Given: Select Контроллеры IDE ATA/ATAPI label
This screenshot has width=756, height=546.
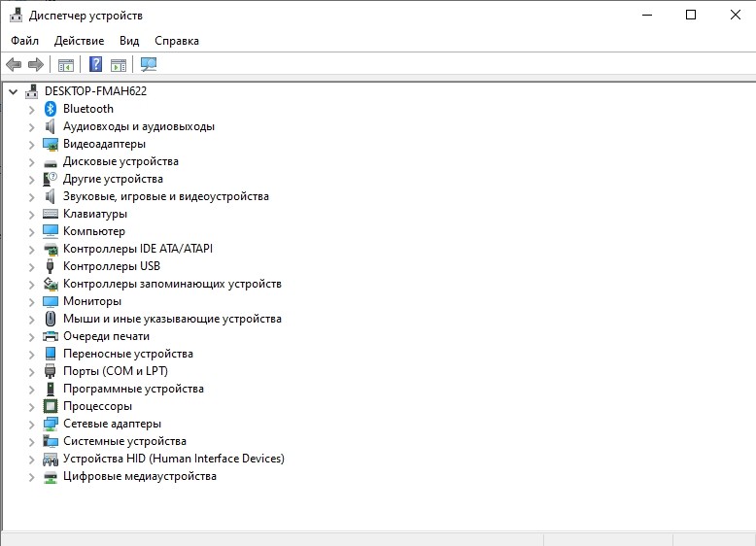Looking at the screenshot, I should click(138, 249).
